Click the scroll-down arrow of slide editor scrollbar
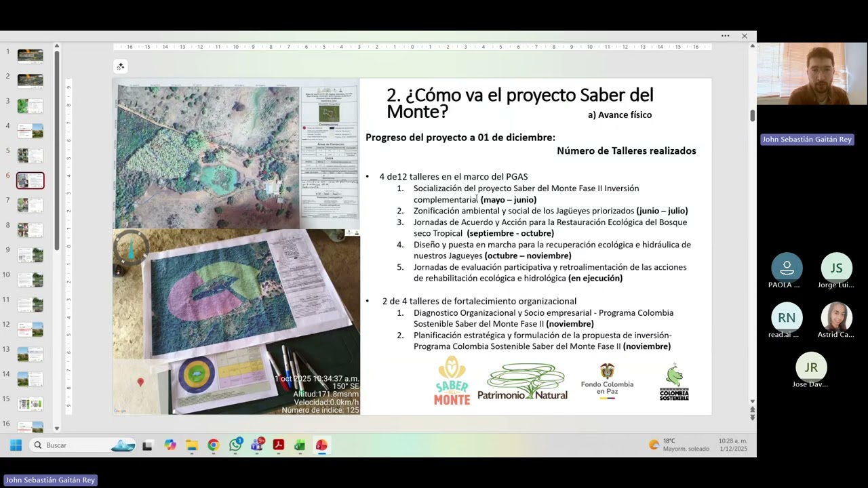Viewport: 868px width, 488px height. [752, 401]
